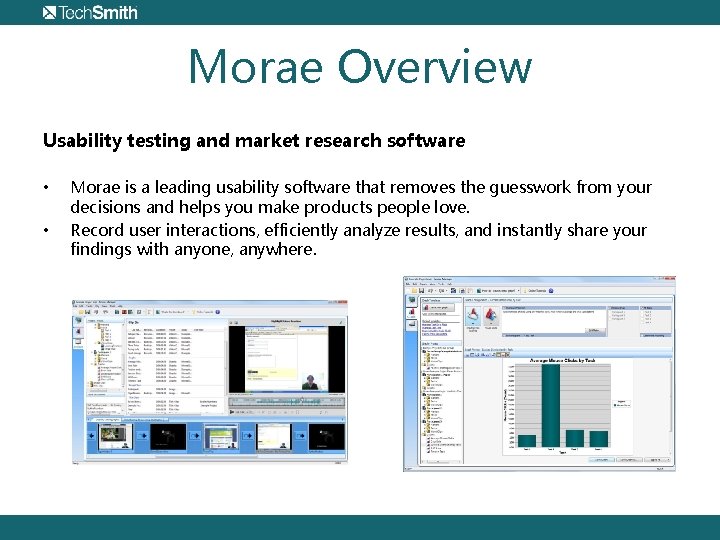Click the open folder icon in left Morae window toolbar
This screenshot has width=720, height=540.
[81, 312]
